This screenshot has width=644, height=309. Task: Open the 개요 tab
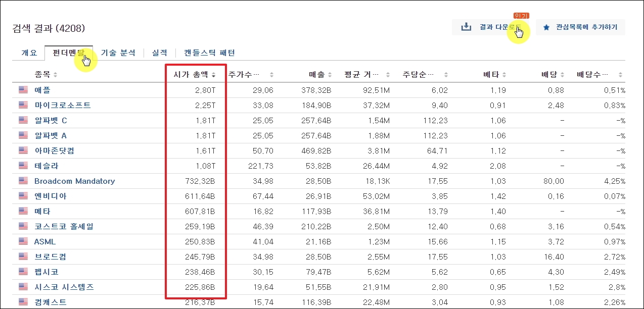coord(29,53)
